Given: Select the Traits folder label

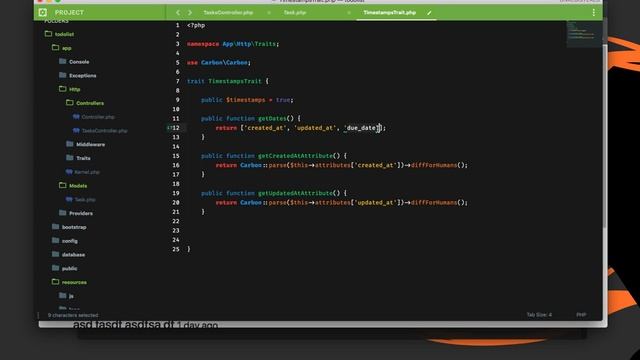Looking at the screenshot, I should [83, 158].
